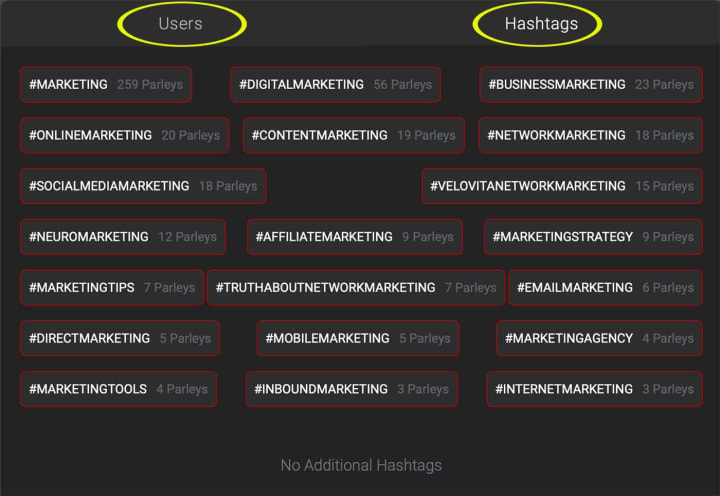The width and height of the screenshot is (720, 496).
Task: Open the #DIRECTMARKETING hashtag
Action: 120,338
